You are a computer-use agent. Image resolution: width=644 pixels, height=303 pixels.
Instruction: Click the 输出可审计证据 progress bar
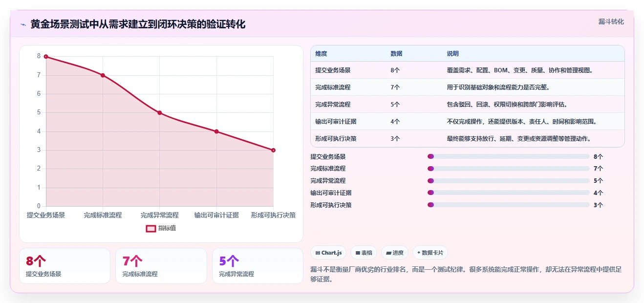tap(509, 193)
